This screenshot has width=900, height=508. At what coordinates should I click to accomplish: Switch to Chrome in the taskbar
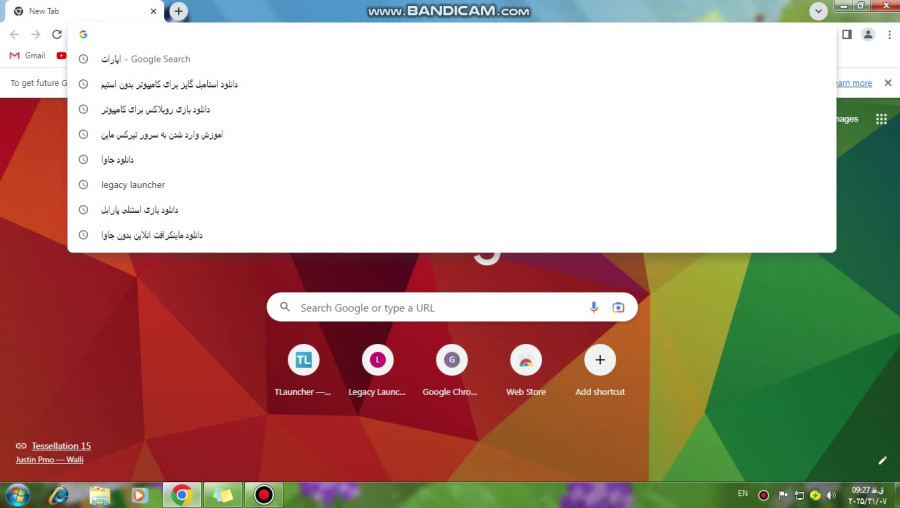pos(182,495)
